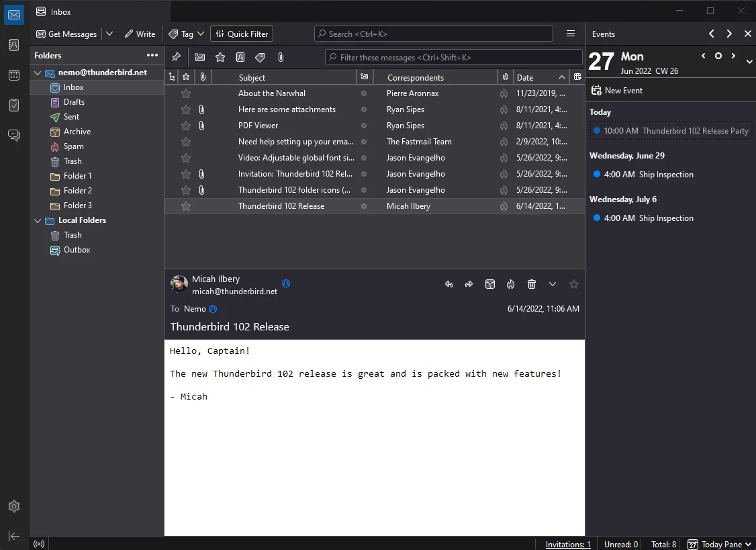The image size is (756, 550).
Task: Click the Get Messages button
Action: 67,34
